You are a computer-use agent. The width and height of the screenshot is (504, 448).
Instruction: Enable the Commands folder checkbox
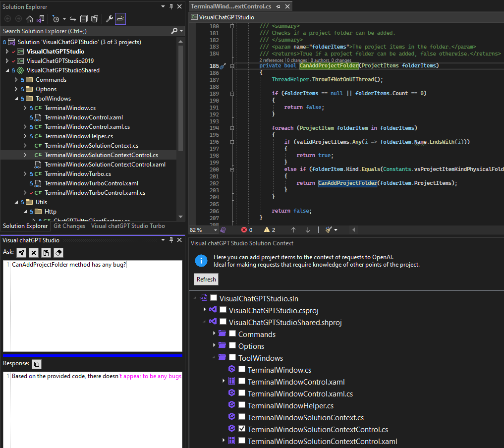pos(232,333)
